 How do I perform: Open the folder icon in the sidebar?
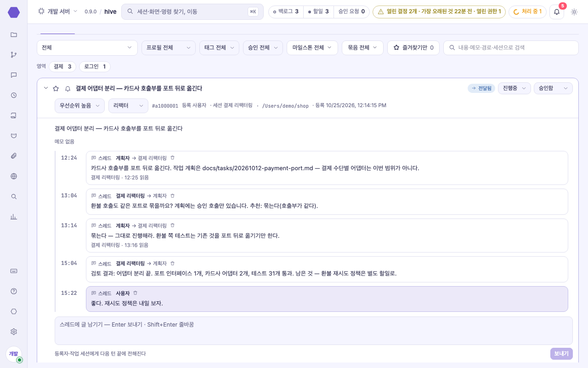pos(14,34)
